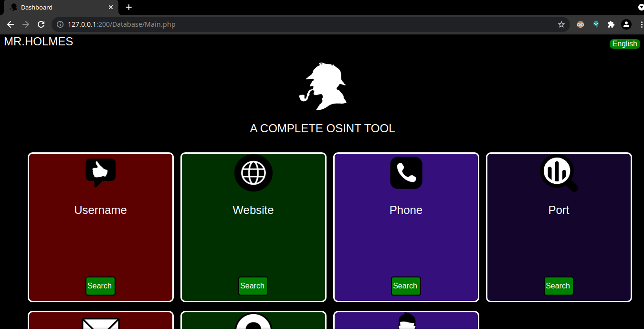This screenshot has height=329, width=644.
Task: Click the Port card title text
Action: (x=559, y=210)
